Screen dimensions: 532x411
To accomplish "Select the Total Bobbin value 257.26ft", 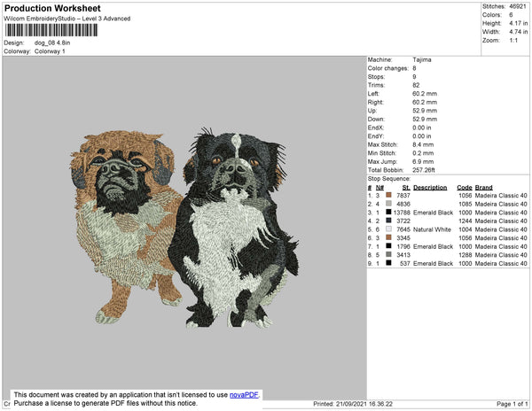I will click(424, 170).
